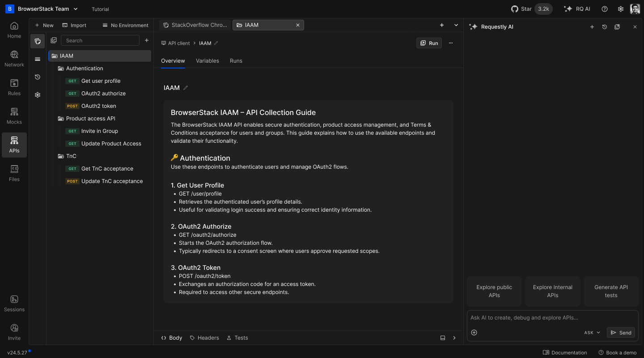Toggle the bottom panel layout icon

443,338
